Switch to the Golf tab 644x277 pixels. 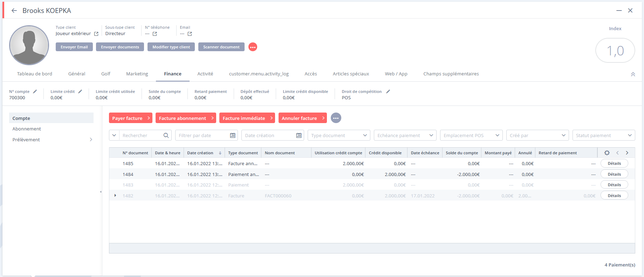click(106, 74)
